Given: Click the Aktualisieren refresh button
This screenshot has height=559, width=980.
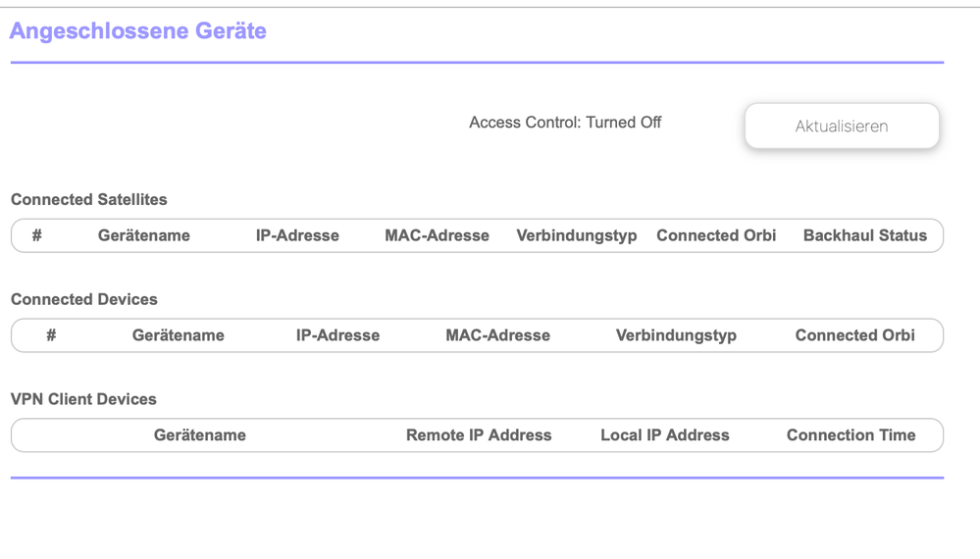Looking at the screenshot, I should pos(842,127).
